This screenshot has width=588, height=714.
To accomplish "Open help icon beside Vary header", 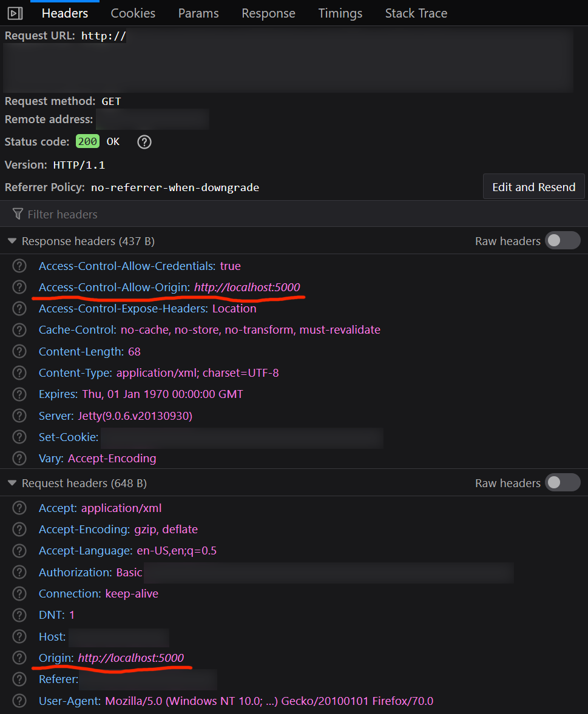I will (19, 458).
